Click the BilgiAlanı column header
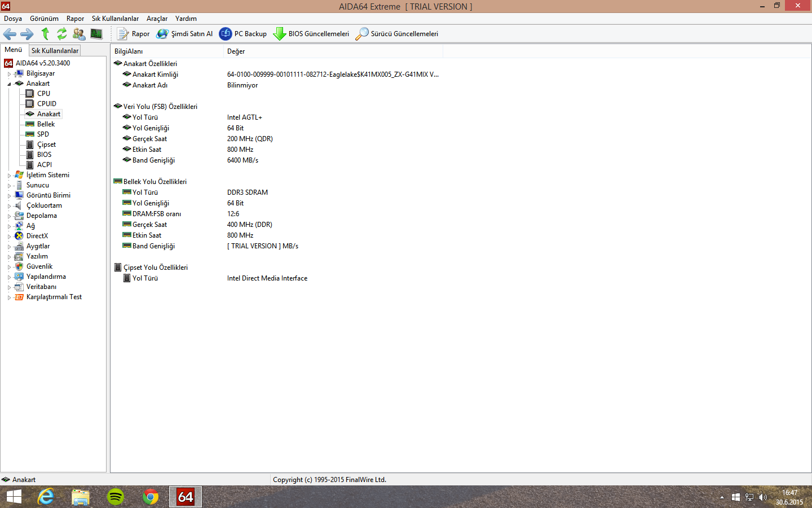812x508 pixels. point(167,51)
